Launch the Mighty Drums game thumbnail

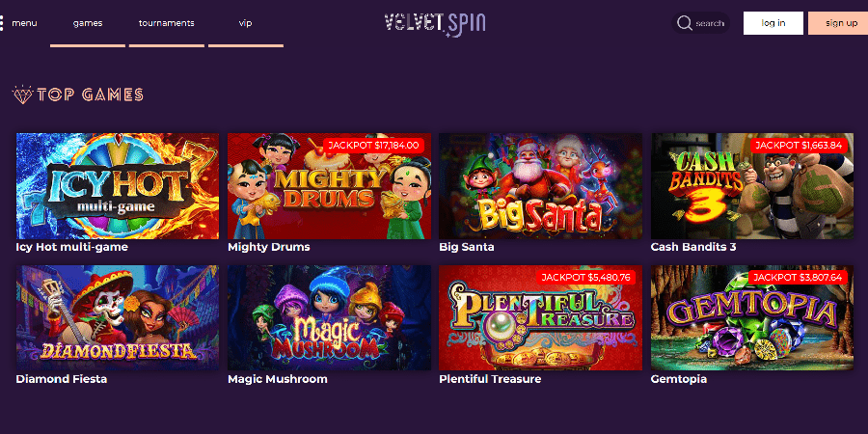point(329,186)
